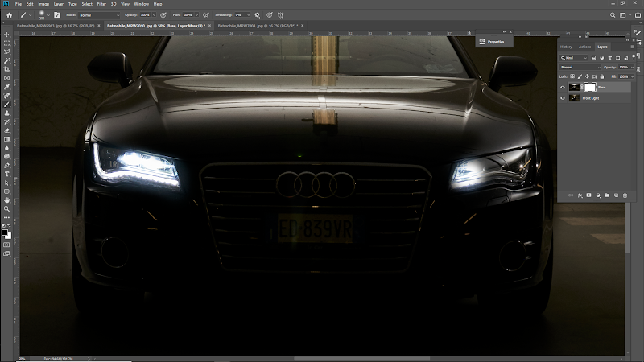Viewport: 644px width, 362px height.
Task: Select the History Brush tool
Action: [6, 122]
